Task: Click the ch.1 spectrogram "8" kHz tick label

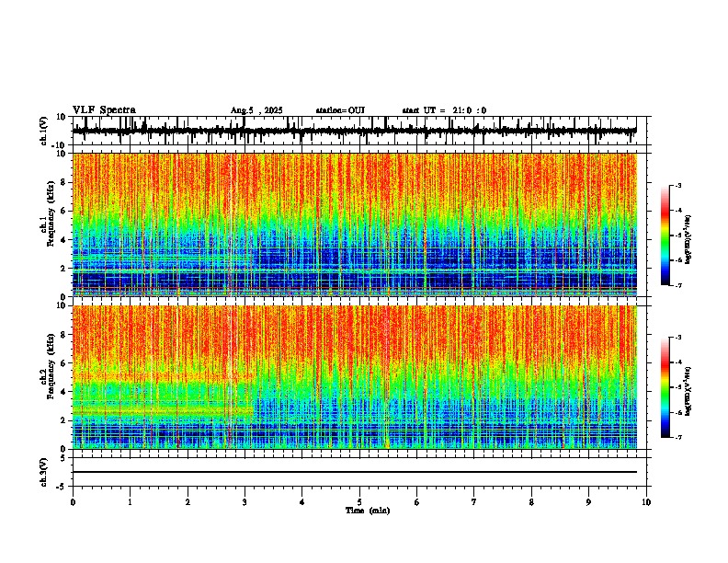Action: click(x=63, y=182)
